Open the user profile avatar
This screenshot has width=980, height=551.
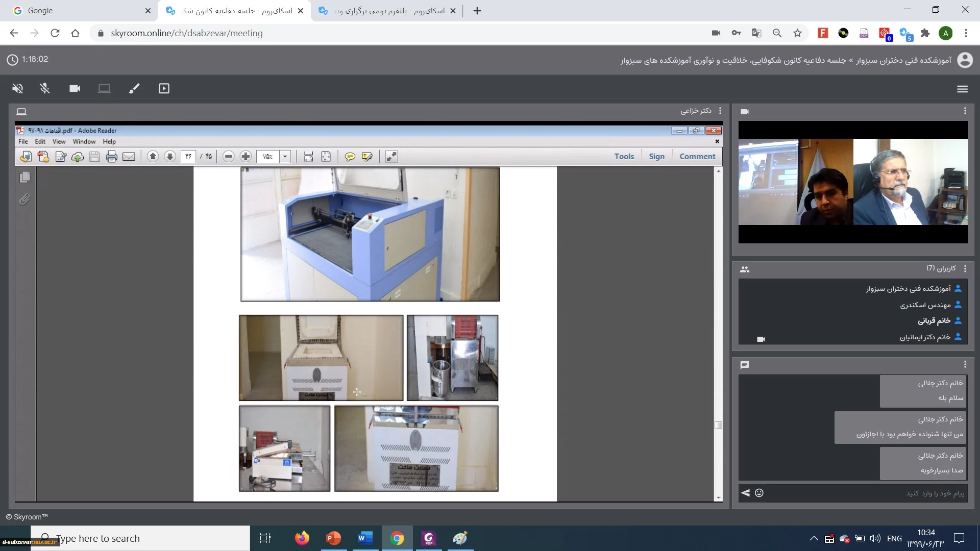[965, 60]
